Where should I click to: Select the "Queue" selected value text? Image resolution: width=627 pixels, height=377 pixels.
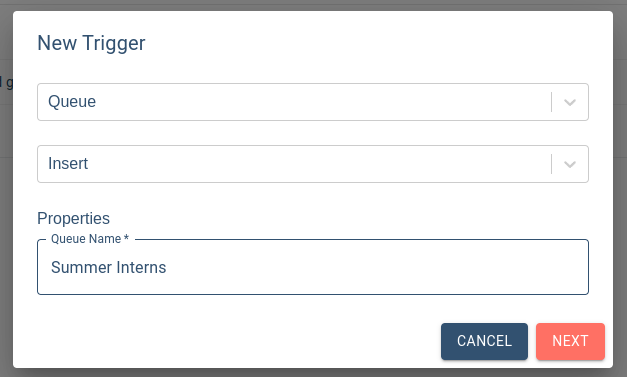tap(72, 102)
